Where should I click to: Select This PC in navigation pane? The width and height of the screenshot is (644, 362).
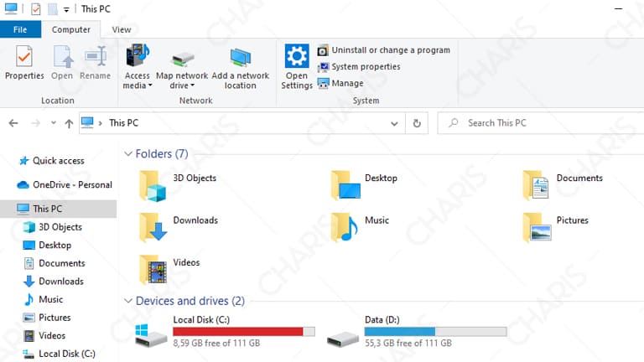coord(59,209)
